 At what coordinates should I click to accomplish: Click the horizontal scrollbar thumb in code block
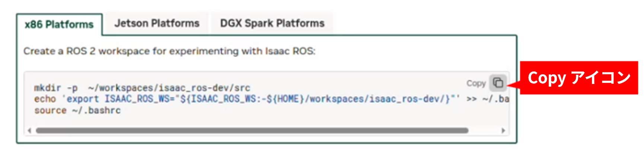[x=252, y=131]
